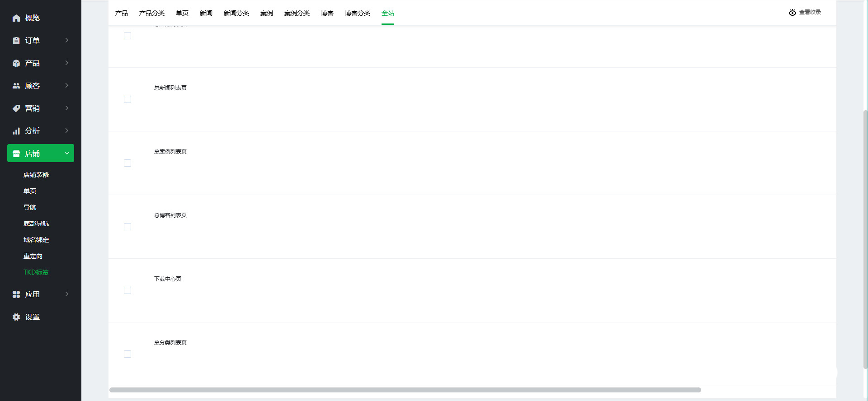Click the bar chart icon for 分析

tap(16, 131)
